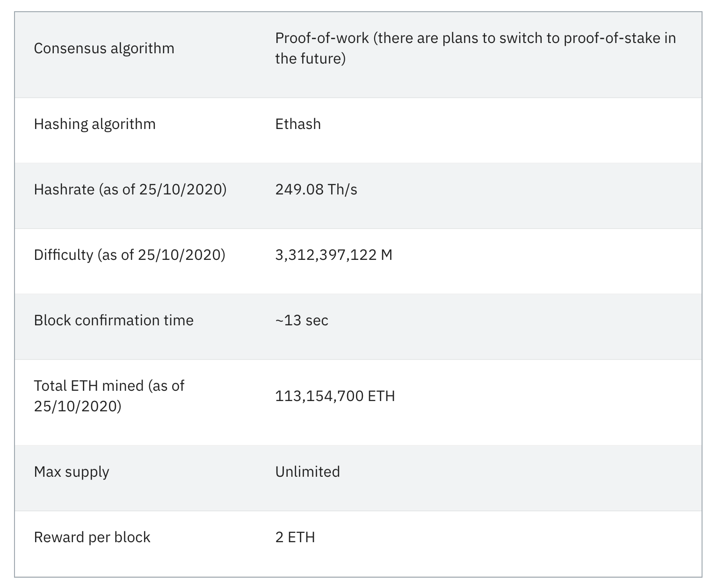Click the '~13 sec' value
Viewport: 710px width, 588px height.
[302, 320]
